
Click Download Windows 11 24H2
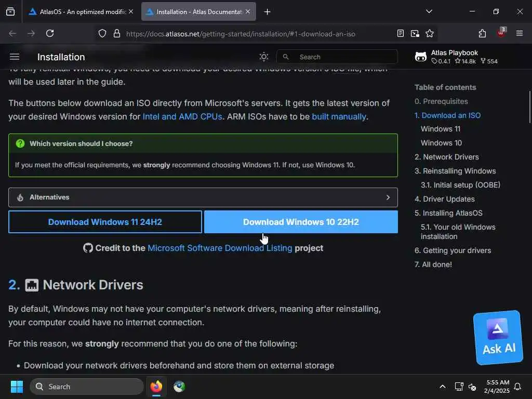(105, 222)
